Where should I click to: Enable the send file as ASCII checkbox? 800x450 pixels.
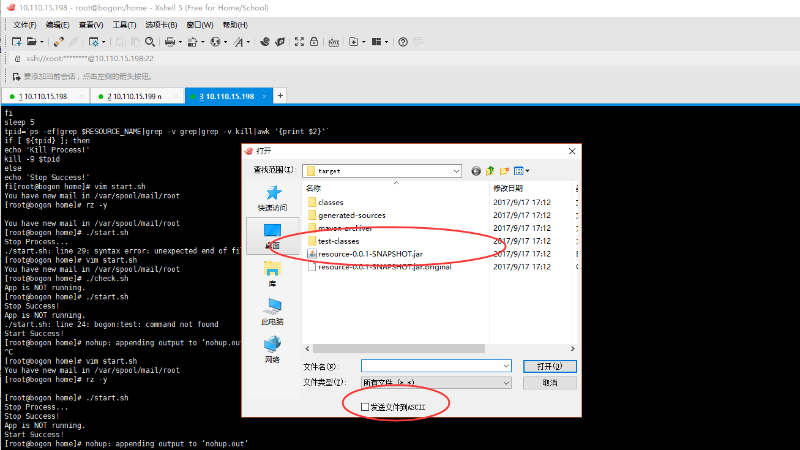click(366, 406)
